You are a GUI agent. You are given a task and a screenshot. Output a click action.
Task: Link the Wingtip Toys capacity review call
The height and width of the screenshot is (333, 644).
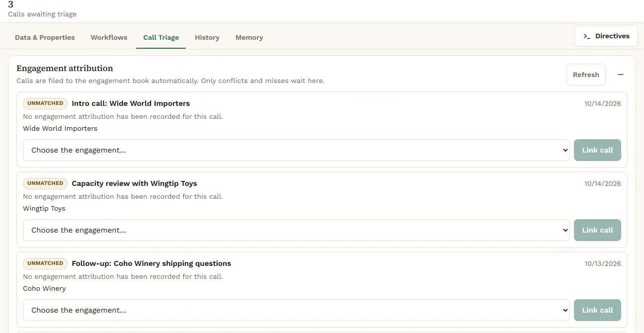597,230
